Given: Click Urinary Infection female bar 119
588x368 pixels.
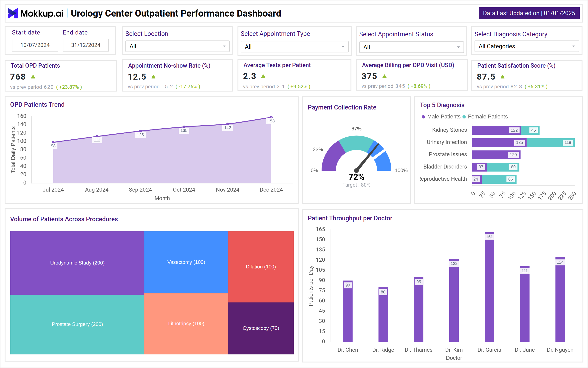Looking at the screenshot, I should point(551,143).
